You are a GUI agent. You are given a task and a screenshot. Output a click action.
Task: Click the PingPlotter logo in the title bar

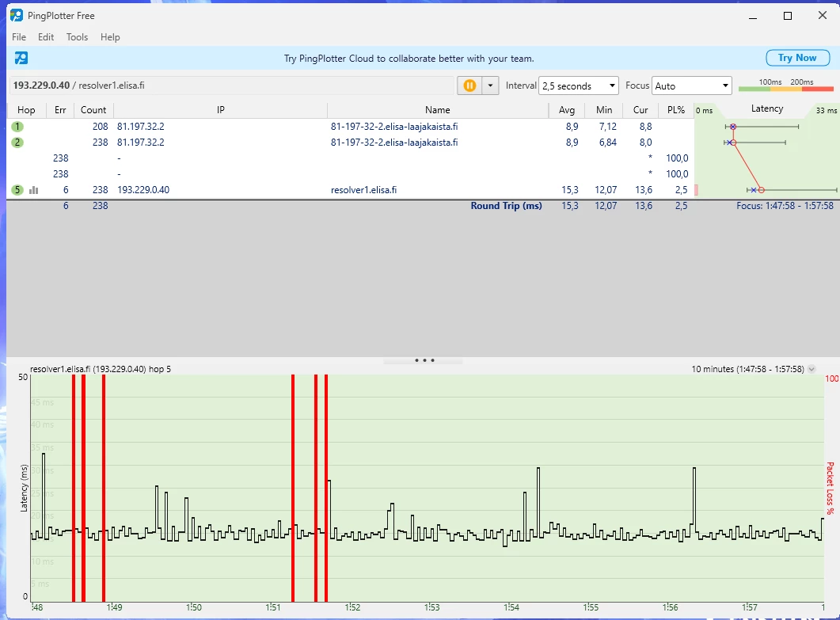click(x=17, y=15)
